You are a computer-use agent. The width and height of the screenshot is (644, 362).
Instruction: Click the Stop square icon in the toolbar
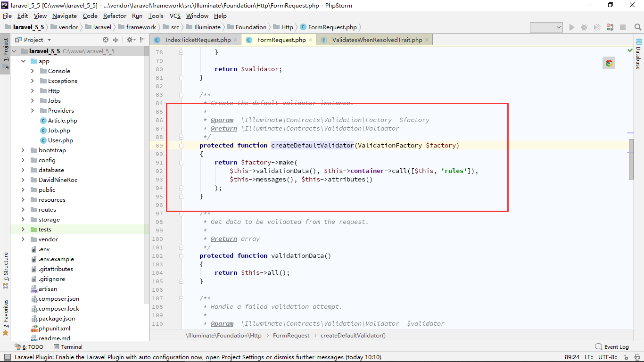point(623,27)
